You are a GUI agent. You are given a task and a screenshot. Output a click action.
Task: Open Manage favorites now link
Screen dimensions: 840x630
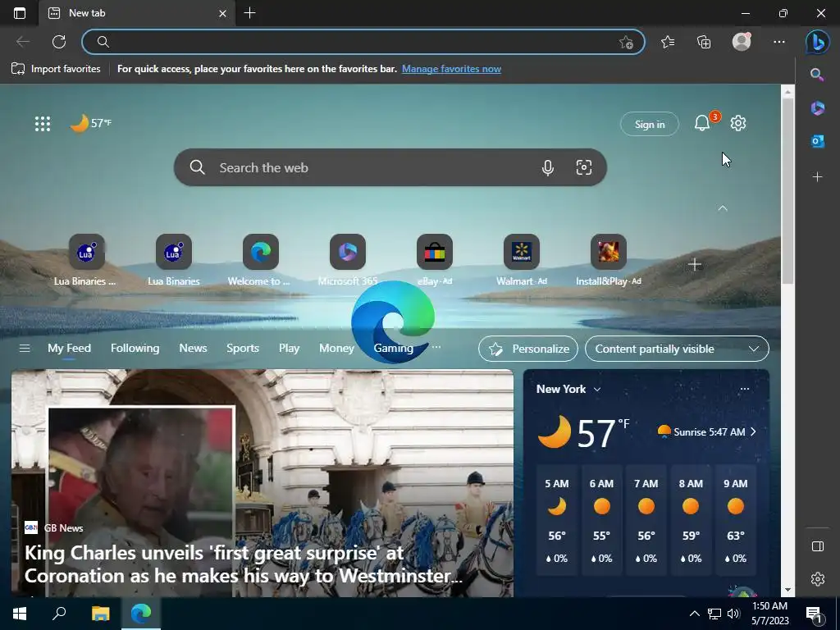452,69
